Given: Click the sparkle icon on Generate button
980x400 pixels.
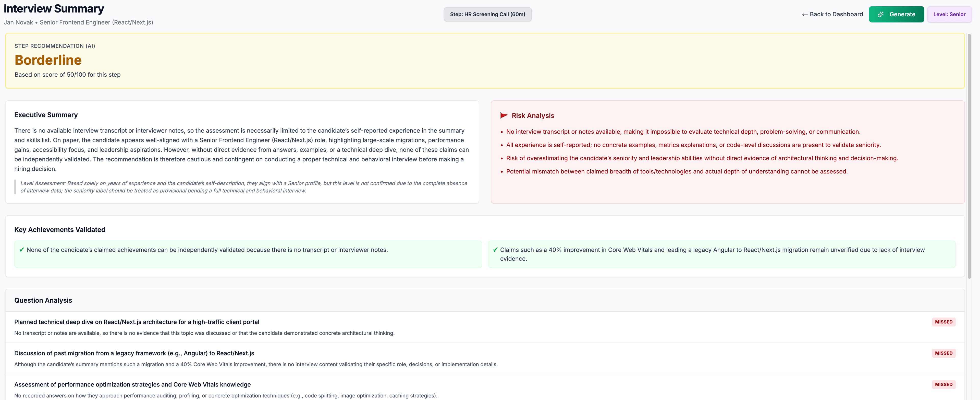Looking at the screenshot, I should 881,15.
